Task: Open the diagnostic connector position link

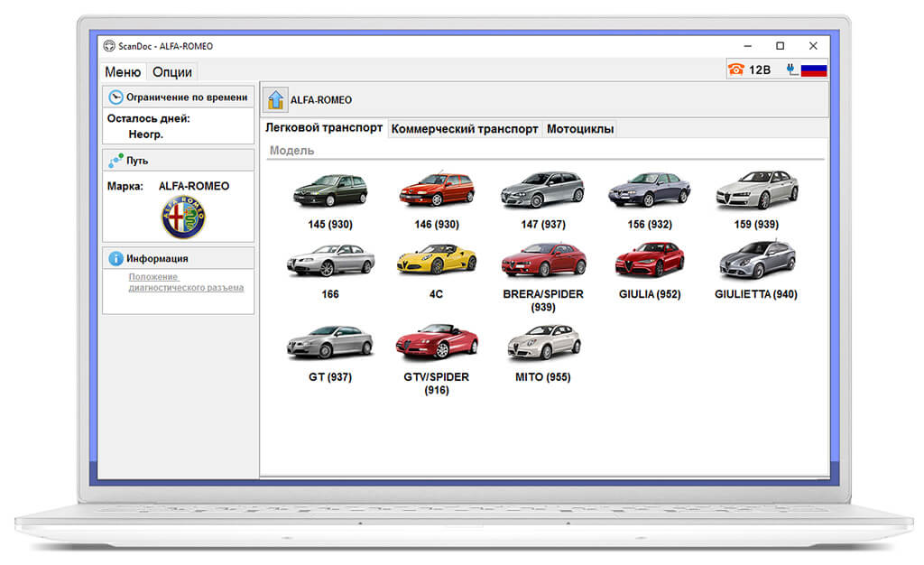Action: click(x=186, y=282)
